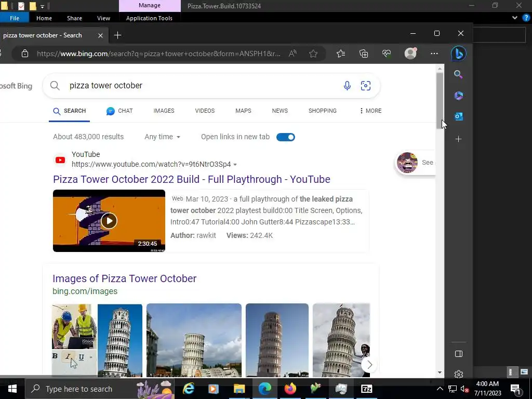Click the Edge profile avatar icon
532x399 pixels.
point(410,54)
